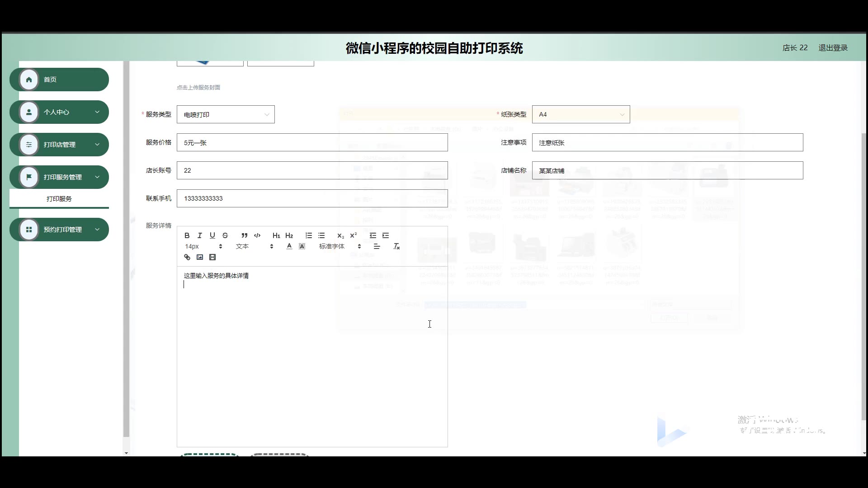Toggle ordered numbered list

[x=309, y=235]
